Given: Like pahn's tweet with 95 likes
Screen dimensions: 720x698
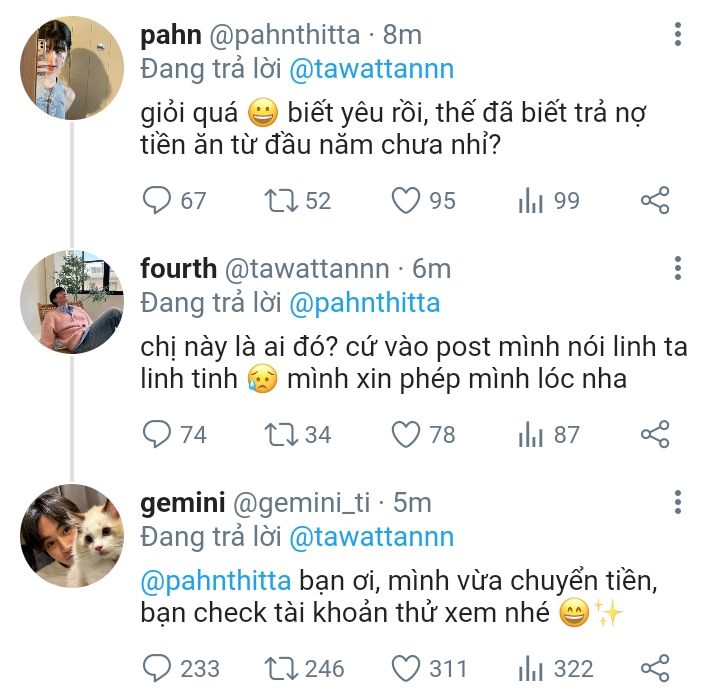Looking at the screenshot, I should (405, 201).
